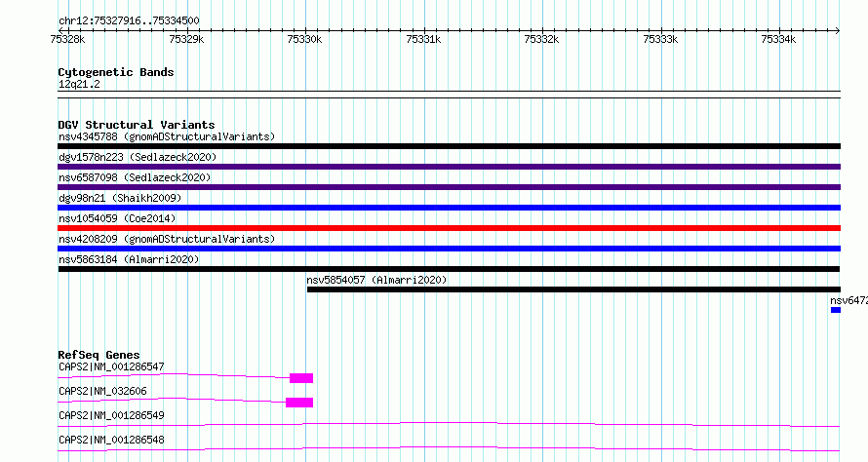
Task: Select the nsv1054059 (Coe2014) label
Action: pyautogui.click(x=117, y=218)
